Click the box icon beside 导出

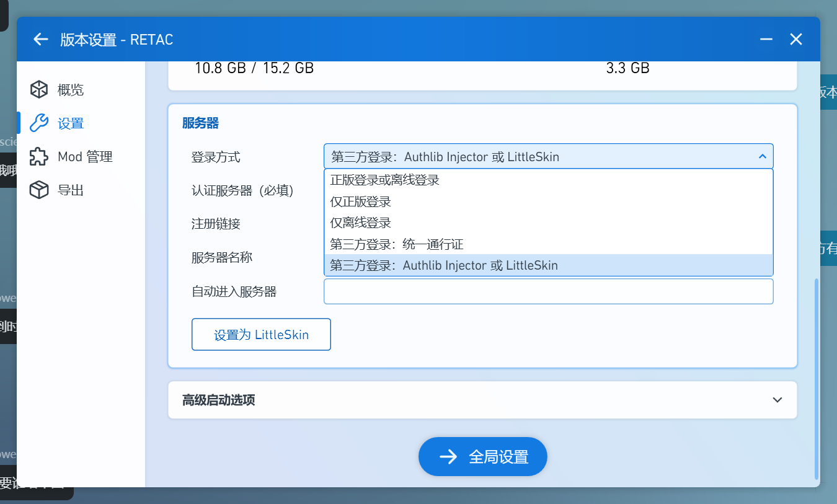click(x=39, y=190)
